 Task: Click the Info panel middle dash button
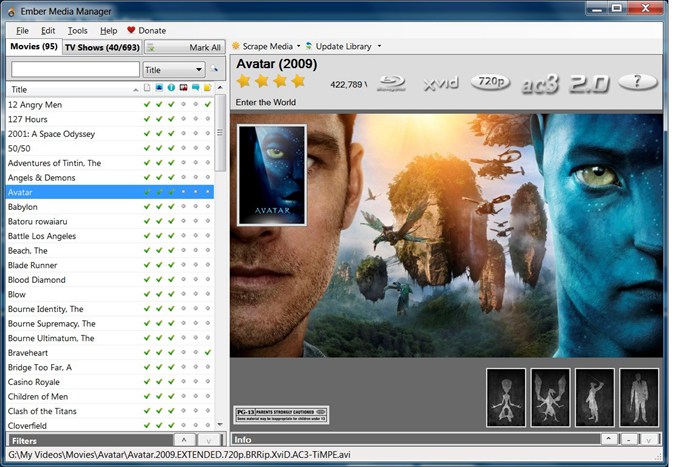coord(629,439)
